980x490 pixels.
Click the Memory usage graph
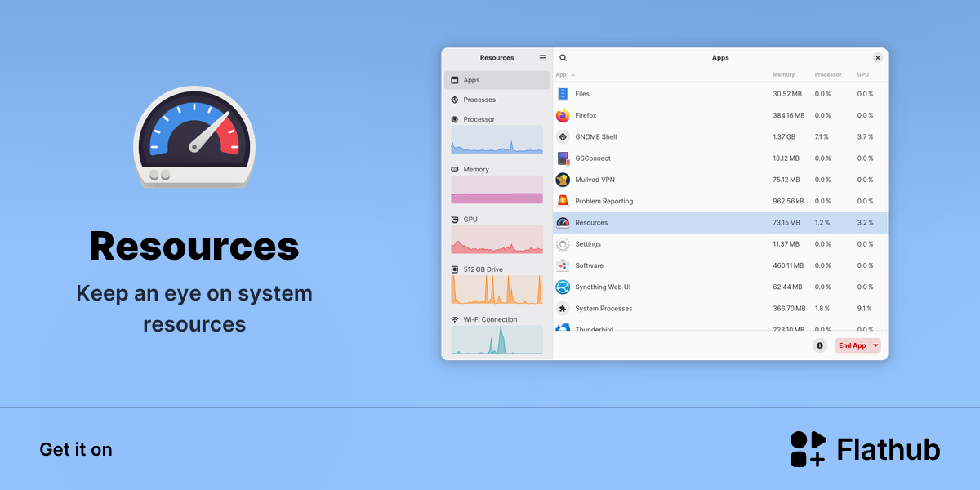pyautogui.click(x=497, y=189)
